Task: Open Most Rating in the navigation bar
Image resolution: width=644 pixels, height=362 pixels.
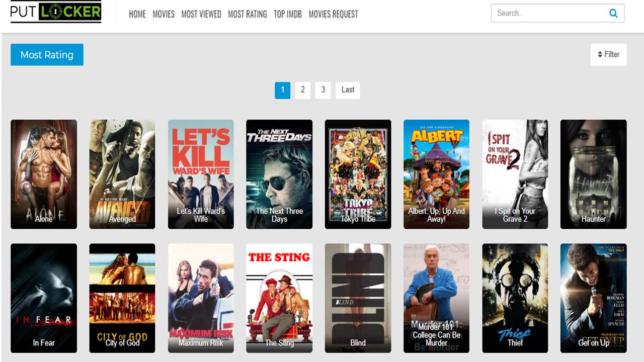Action: point(248,14)
